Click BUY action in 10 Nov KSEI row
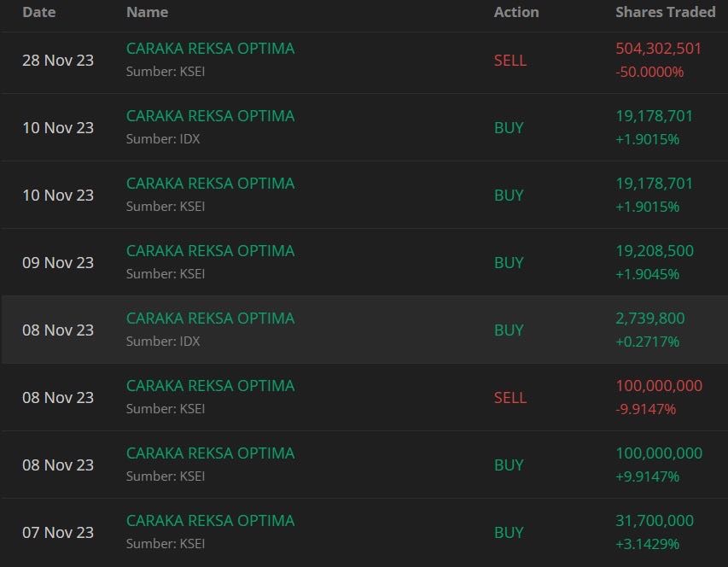728x567 pixels. 509,195
